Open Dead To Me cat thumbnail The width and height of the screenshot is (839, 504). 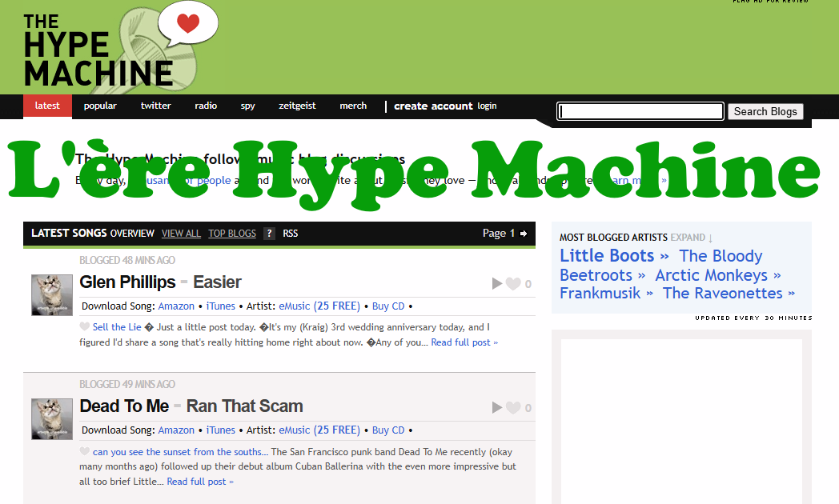click(52, 419)
